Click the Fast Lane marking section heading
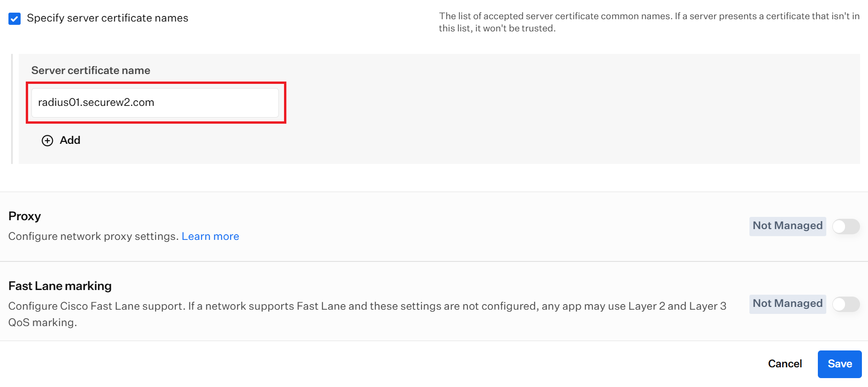The image size is (868, 387). click(x=60, y=286)
